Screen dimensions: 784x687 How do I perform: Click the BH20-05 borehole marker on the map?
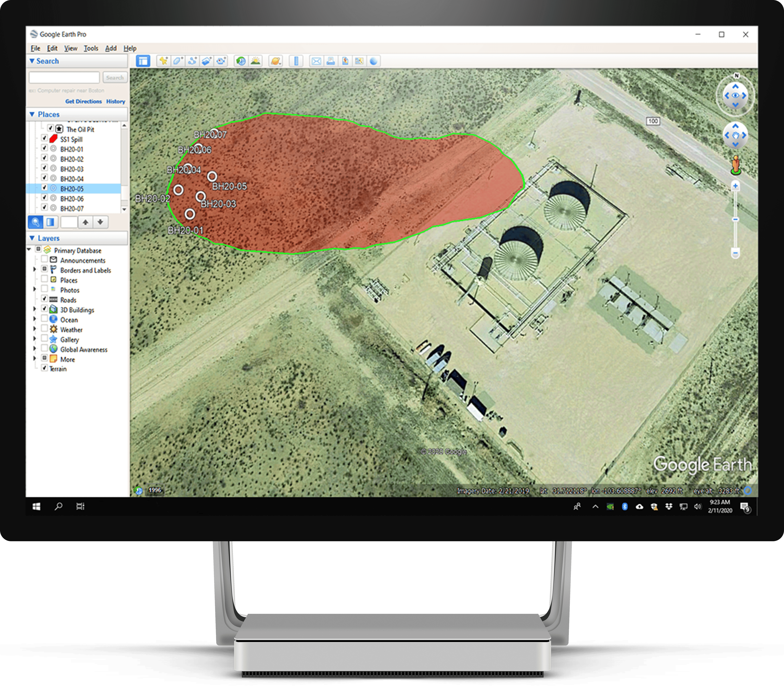(x=212, y=176)
